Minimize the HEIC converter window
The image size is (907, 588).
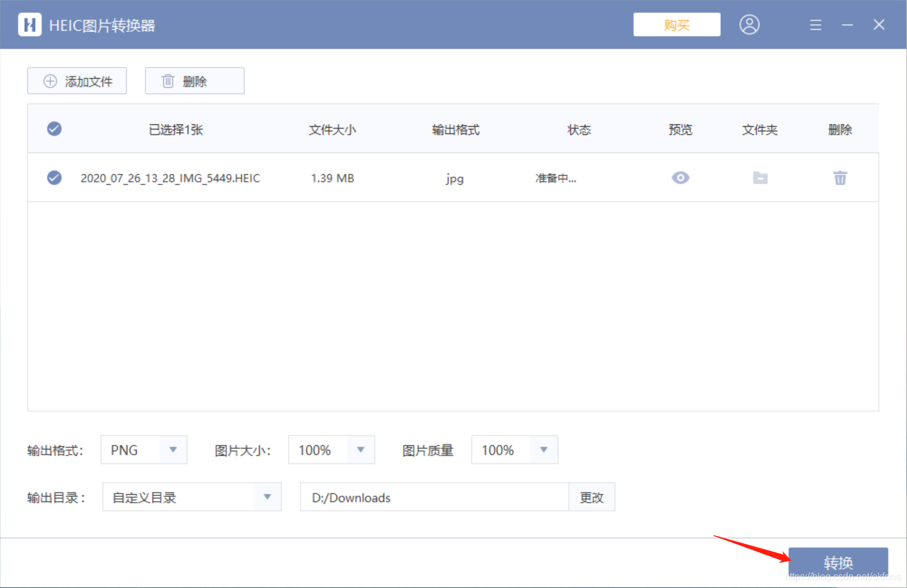[848, 25]
